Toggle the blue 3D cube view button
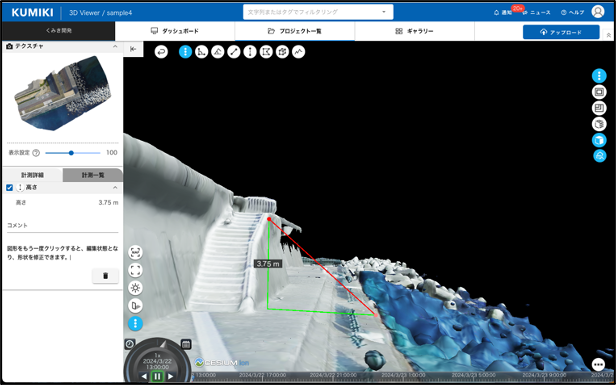The image size is (616, 385). (x=599, y=140)
